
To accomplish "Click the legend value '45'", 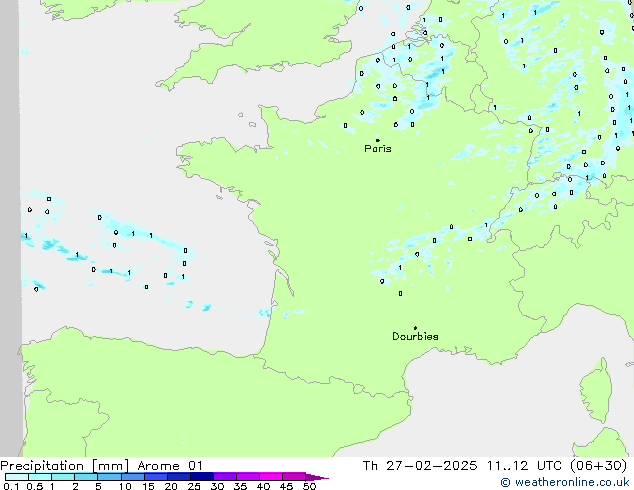I will pyautogui.click(x=286, y=486).
